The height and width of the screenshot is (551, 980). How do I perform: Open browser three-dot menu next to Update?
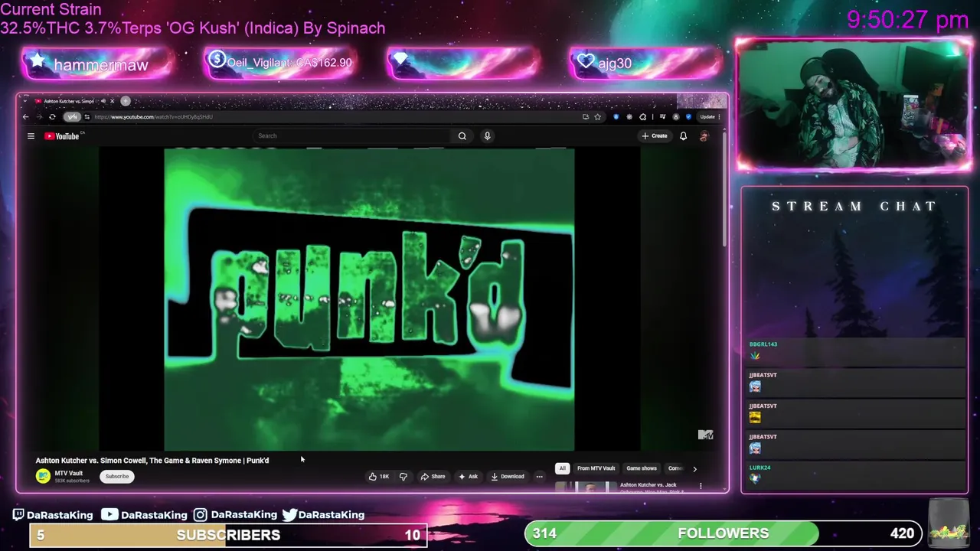click(x=719, y=117)
